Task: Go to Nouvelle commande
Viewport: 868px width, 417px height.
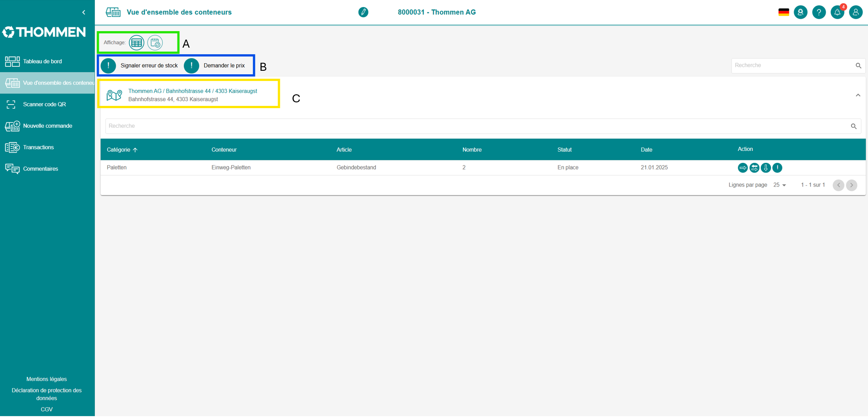Action: pos(47,126)
